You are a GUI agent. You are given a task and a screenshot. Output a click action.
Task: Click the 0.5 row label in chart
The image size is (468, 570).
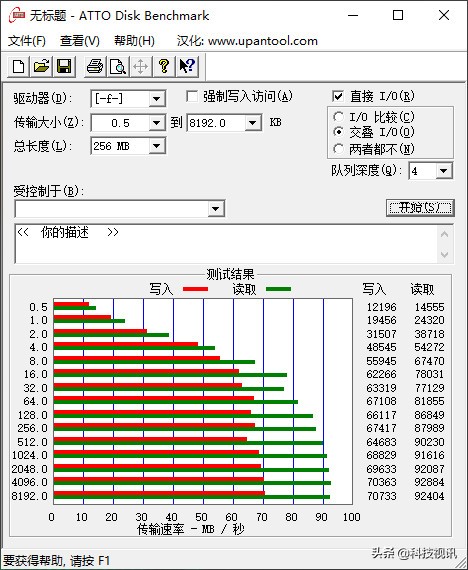(38, 307)
